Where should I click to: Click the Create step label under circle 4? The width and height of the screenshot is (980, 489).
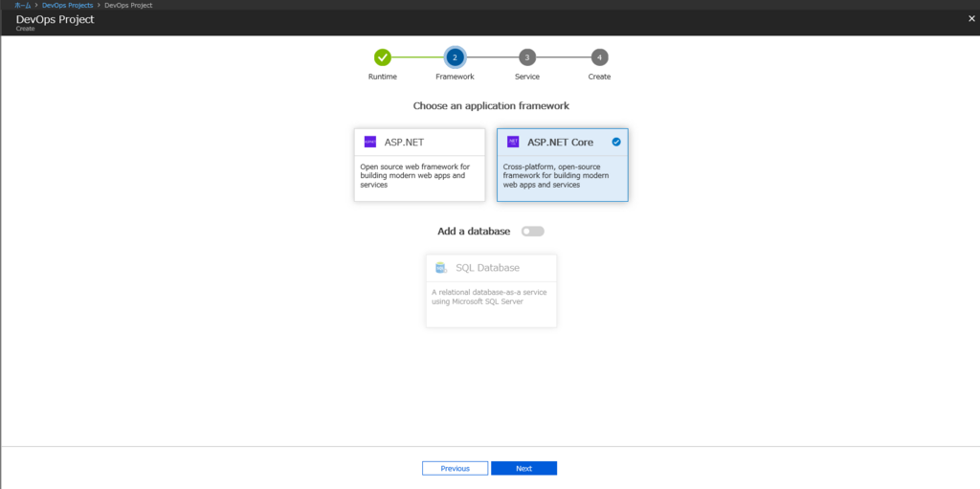(x=599, y=77)
